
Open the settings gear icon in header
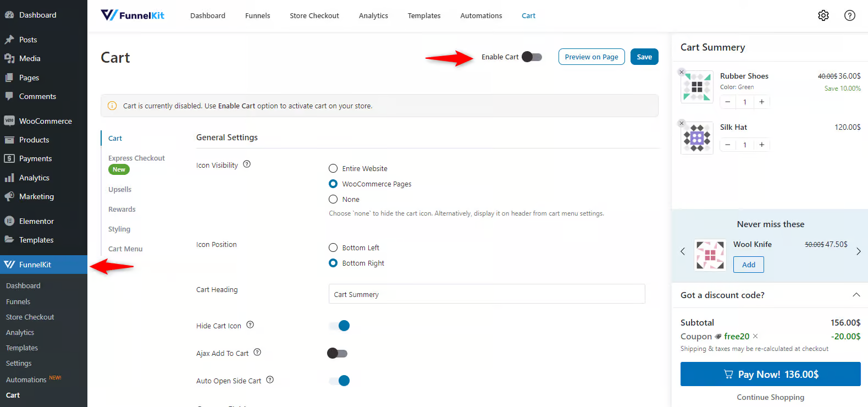[823, 15]
